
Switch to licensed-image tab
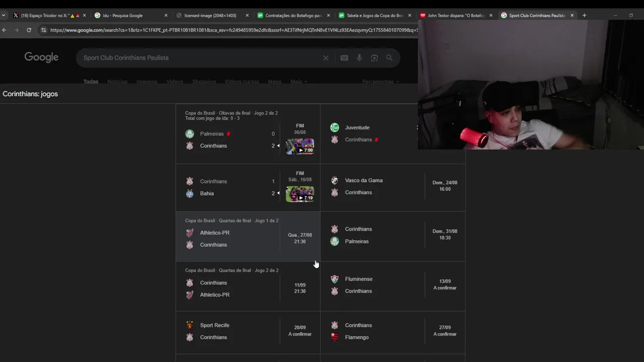point(211,16)
